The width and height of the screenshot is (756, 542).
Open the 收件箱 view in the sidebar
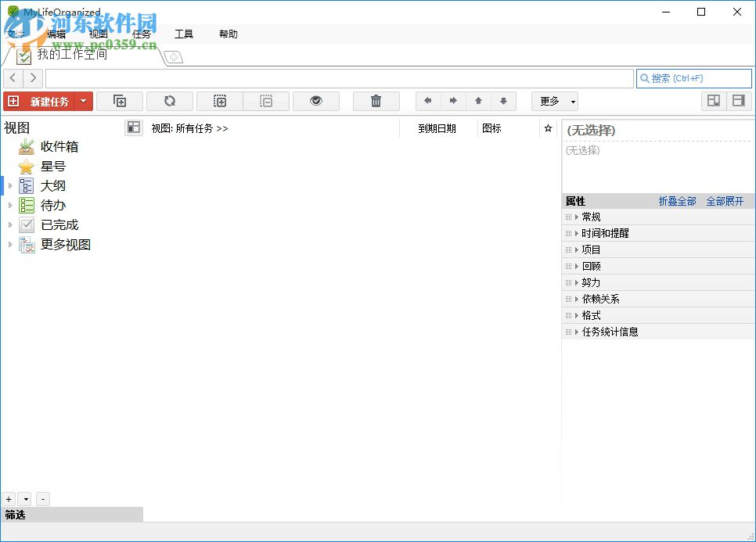click(x=58, y=146)
